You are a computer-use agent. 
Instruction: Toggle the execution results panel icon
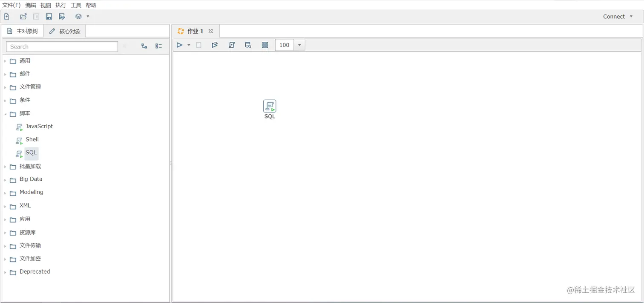[x=265, y=45]
